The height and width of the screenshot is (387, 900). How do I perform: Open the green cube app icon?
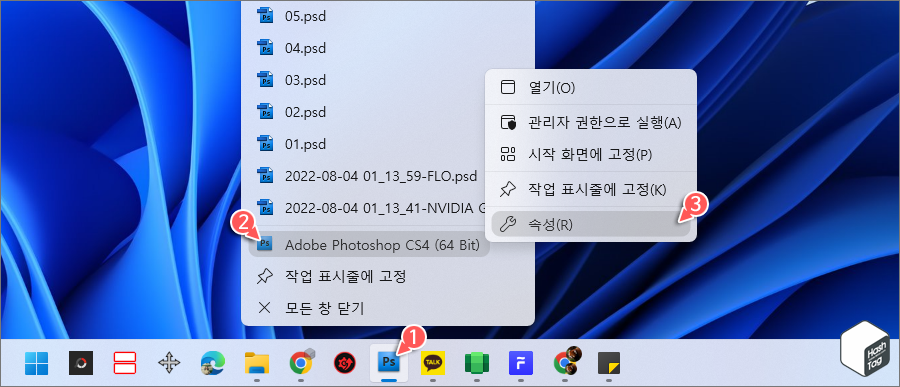coord(477,363)
